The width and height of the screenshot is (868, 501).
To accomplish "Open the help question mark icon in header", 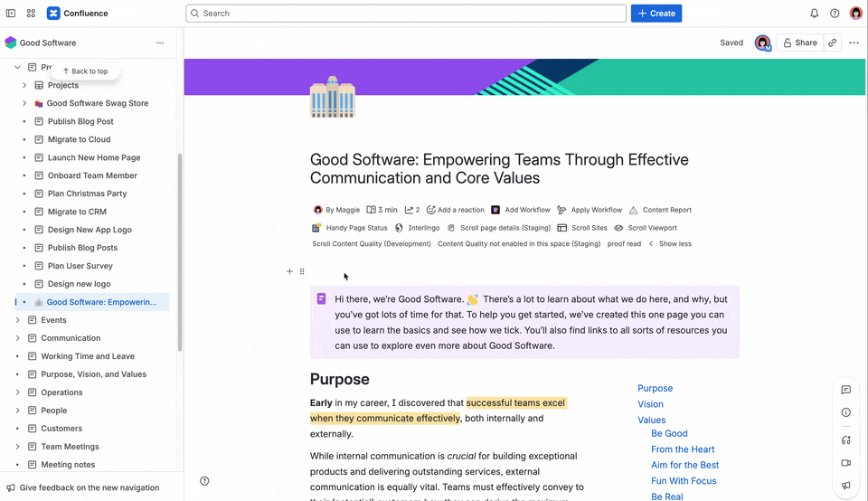I will (835, 14).
